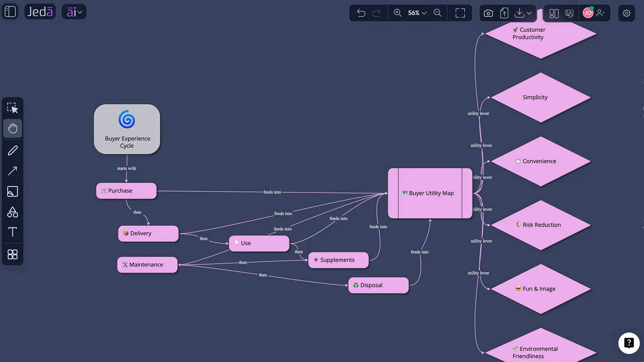Open the AI menu dropdown
The width and height of the screenshot is (644, 362).
(74, 12)
